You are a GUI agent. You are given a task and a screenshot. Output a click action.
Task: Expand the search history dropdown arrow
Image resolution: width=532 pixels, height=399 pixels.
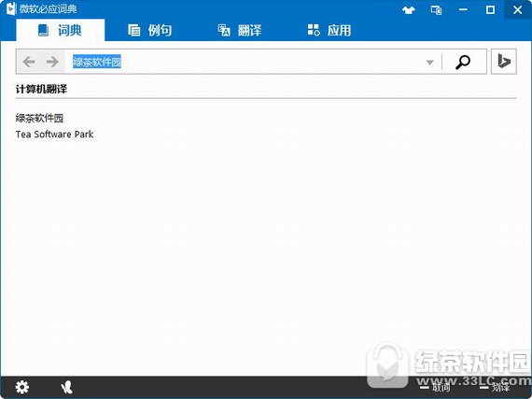430,63
